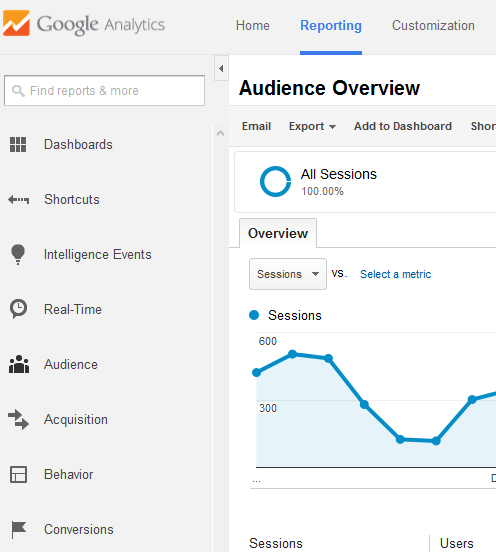The image size is (496, 552).
Task: Click the sidebar scroll-up chevron
Action: 220,133
